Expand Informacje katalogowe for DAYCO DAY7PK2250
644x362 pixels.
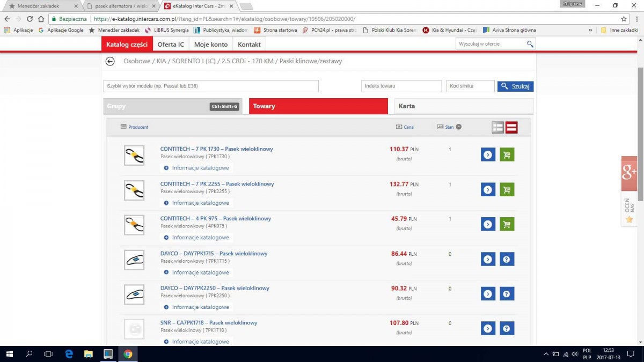coord(197,307)
